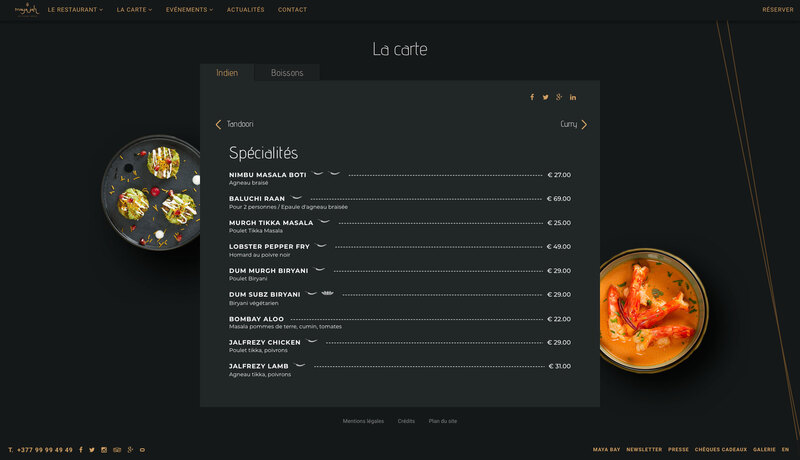The height and width of the screenshot is (460, 800).
Task: Share menu via Google Plus icon in card
Action: (x=559, y=97)
